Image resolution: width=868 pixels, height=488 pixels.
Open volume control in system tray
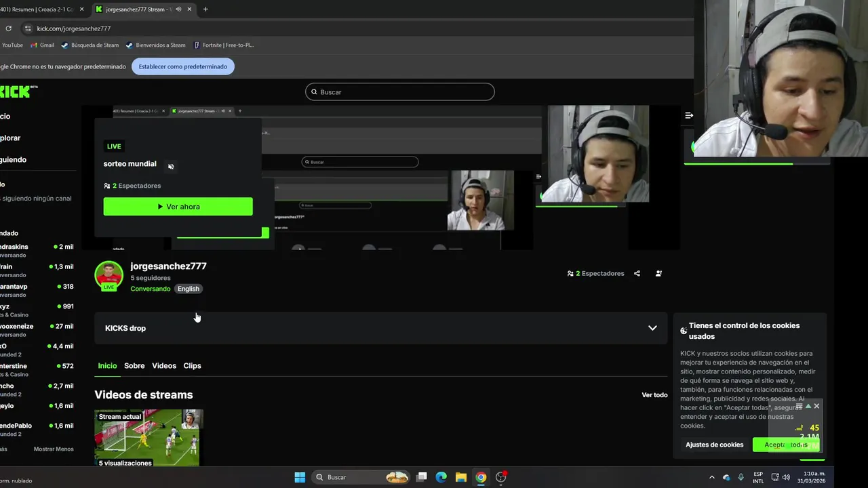[x=786, y=477]
